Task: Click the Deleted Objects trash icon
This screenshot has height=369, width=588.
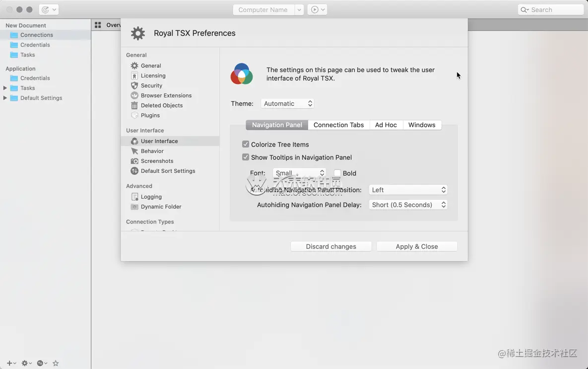Action: click(134, 105)
